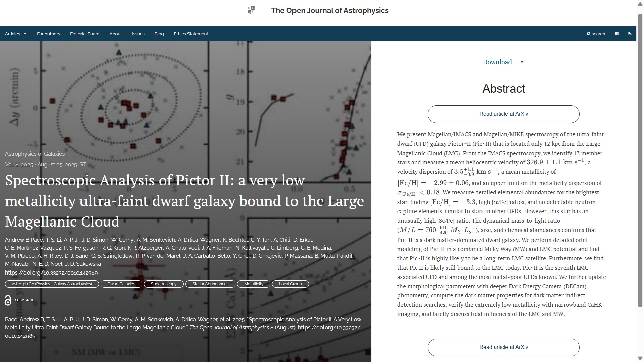Click the scrollbar down arrow
This screenshot has width=644, height=362.
(x=640, y=358)
